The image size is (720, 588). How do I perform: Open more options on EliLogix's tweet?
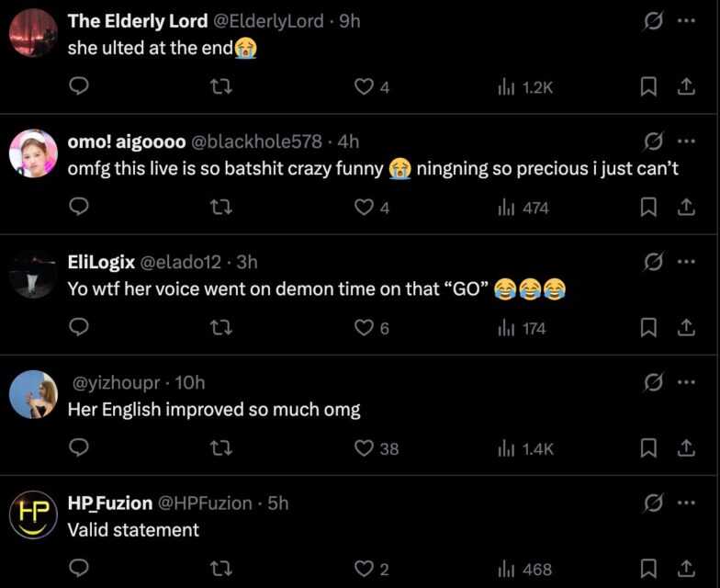pyautogui.click(x=686, y=262)
